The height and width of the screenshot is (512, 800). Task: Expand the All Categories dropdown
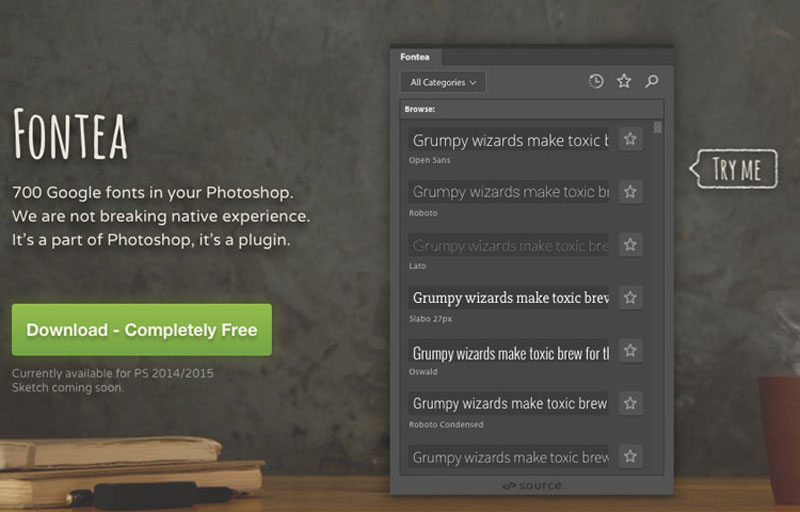click(443, 82)
